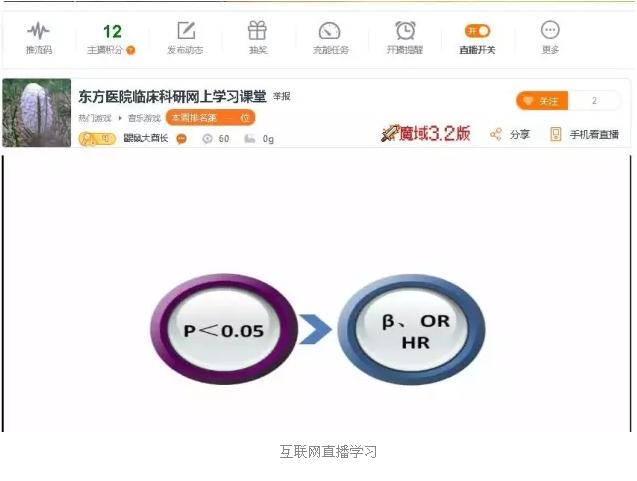Viewport: 637px width, 481px height.
Task: Click the 魔域3.2版 game advertisement
Action: 426,133
